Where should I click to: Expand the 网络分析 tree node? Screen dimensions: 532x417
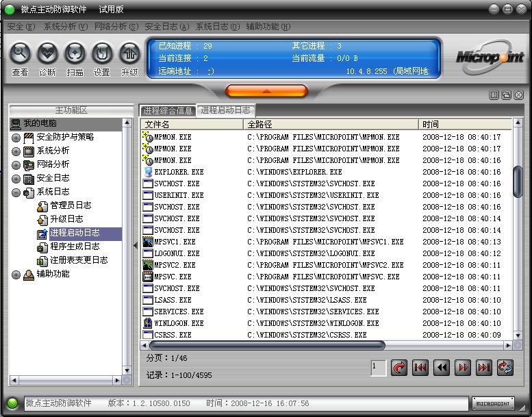16,165
